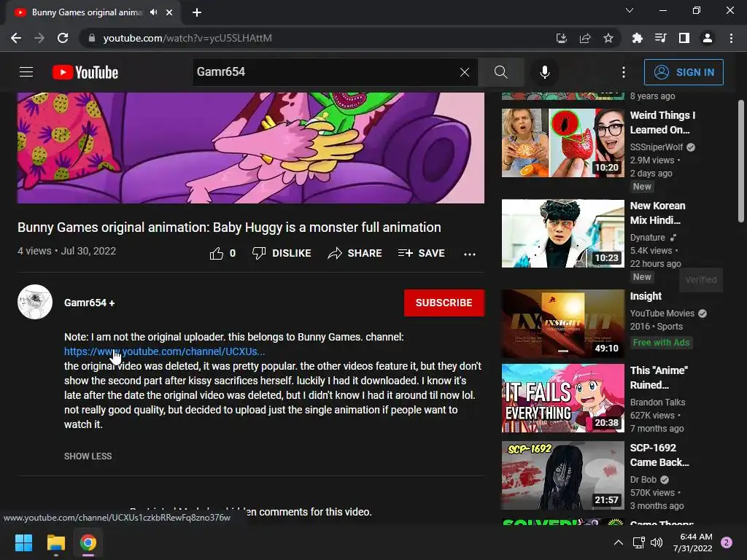The width and height of the screenshot is (747, 560).
Task: Close the Bunny Games tab
Action: 169,12
